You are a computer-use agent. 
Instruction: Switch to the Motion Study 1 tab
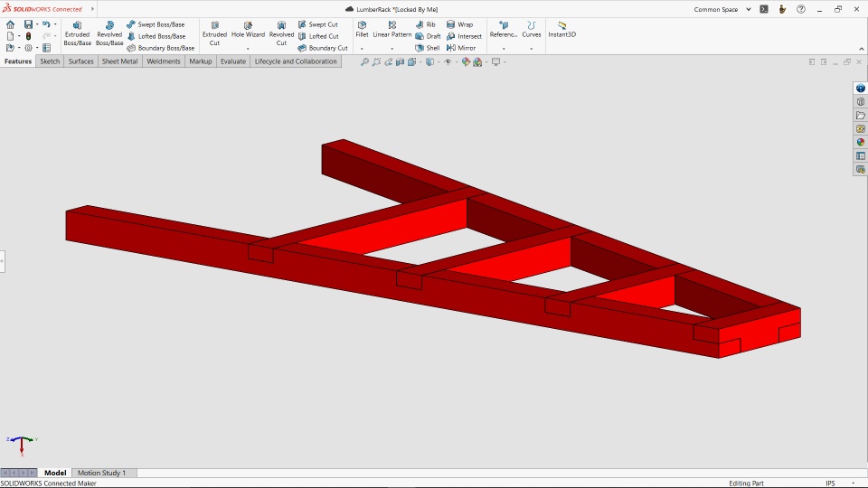tap(101, 473)
